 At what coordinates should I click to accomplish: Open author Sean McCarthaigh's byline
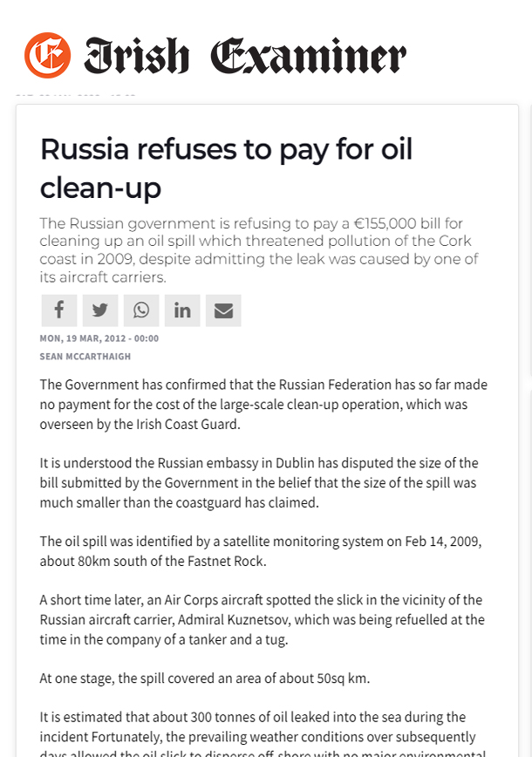coord(85,357)
